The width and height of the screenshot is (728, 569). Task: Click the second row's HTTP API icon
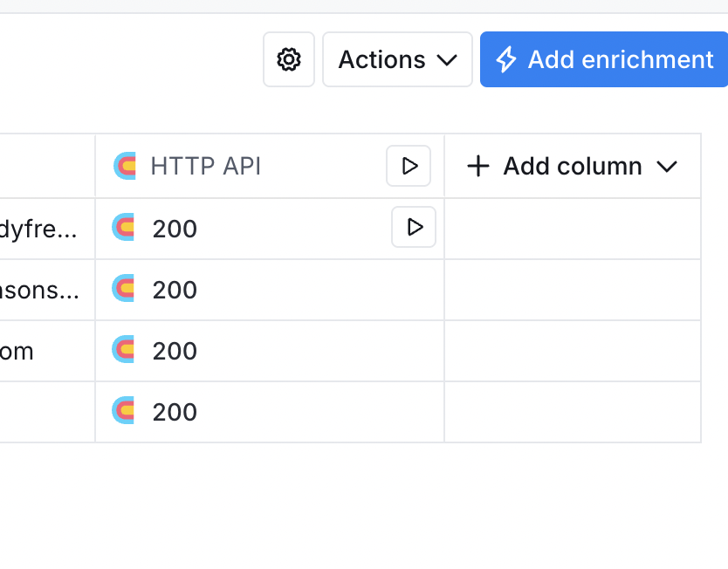[x=124, y=289]
